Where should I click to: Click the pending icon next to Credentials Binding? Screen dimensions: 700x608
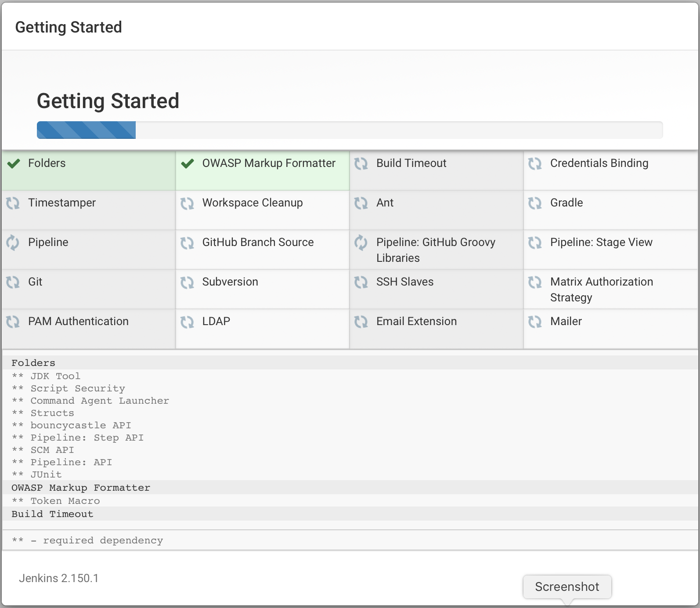coord(535,164)
